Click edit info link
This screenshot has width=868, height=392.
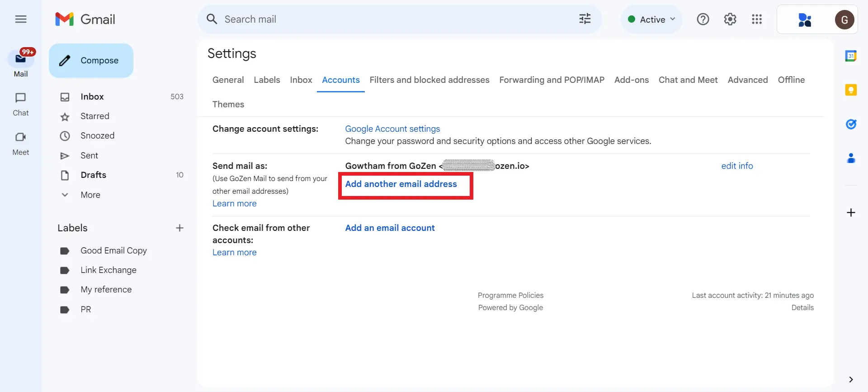click(x=737, y=166)
